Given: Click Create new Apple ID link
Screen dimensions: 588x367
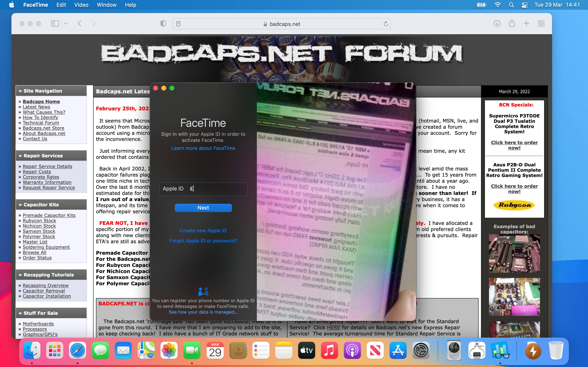Looking at the screenshot, I should [x=203, y=230].
